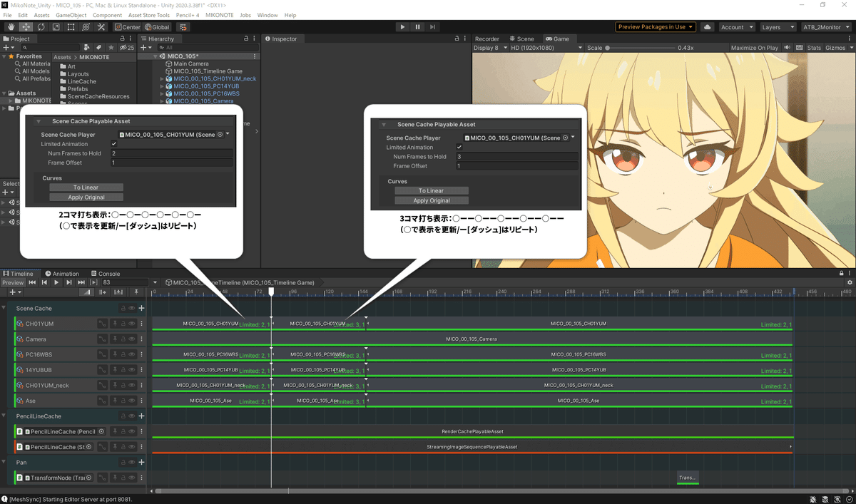This screenshot has width=856, height=504.
Task: Open the Layers dropdown
Action: (777, 27)
